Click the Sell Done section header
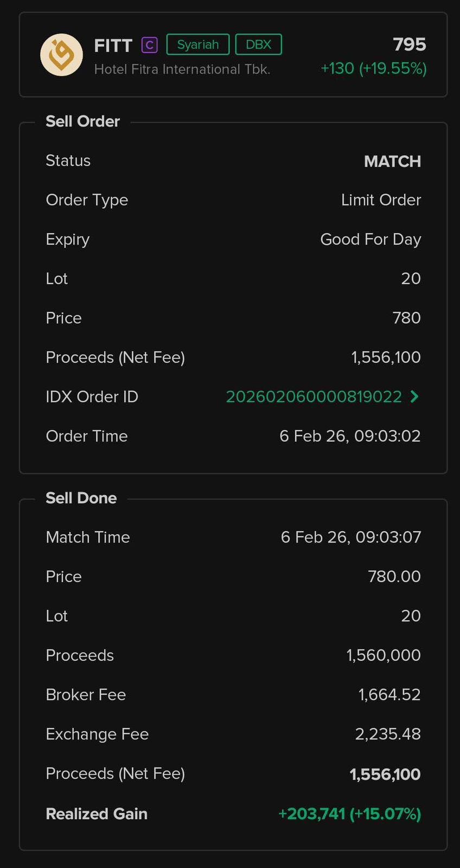460x868 pixels. pyautogui.click(x=81, y=498)
